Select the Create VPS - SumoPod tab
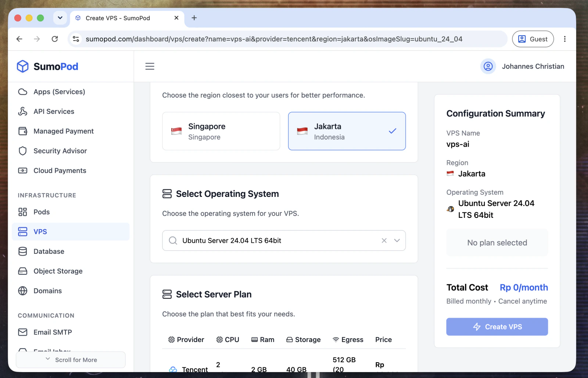 pyautogui.click(x=127, y=18)
